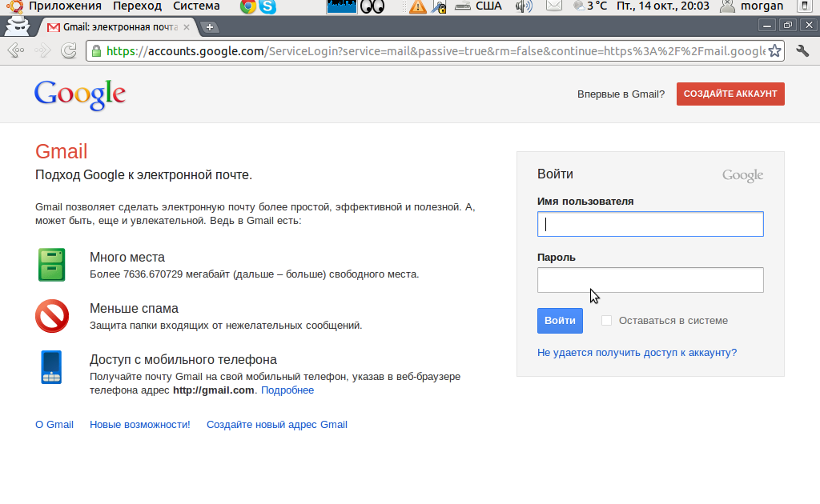Go back with the browser back arrow
The height and width of the screenshot is (504, 820).
pyautogui.click(x=16, y=50)
